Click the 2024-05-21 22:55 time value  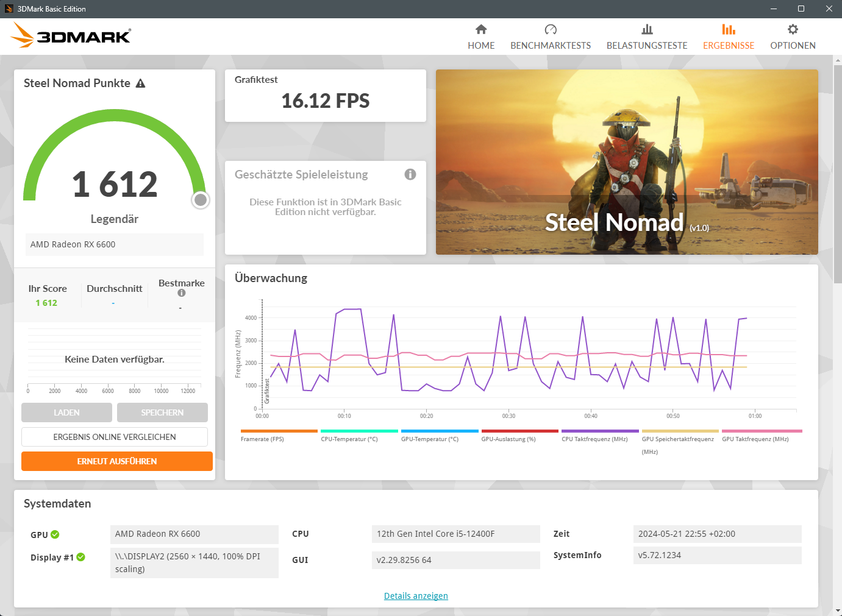pyautogui.click(x=718, y=534)
